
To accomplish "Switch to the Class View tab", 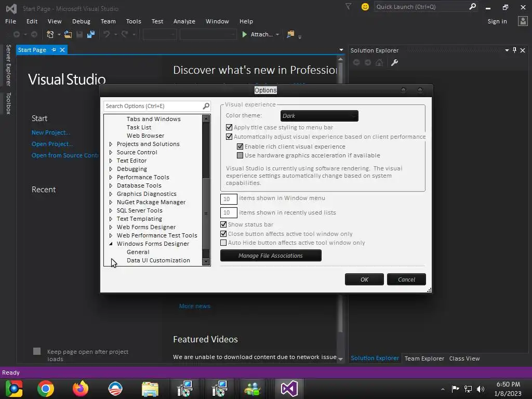I will click(464, 358).
